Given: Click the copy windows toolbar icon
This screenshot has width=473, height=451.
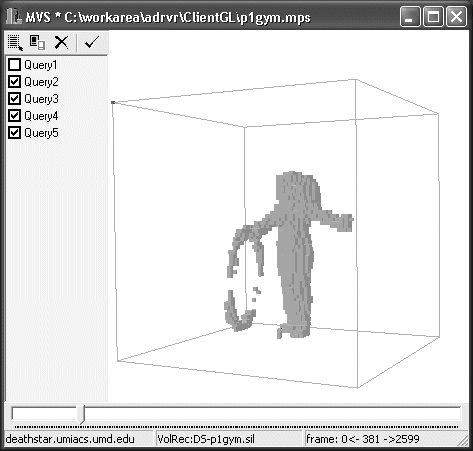Looking at the screenshot, I should pyautogui.click(x=37, y=43).
